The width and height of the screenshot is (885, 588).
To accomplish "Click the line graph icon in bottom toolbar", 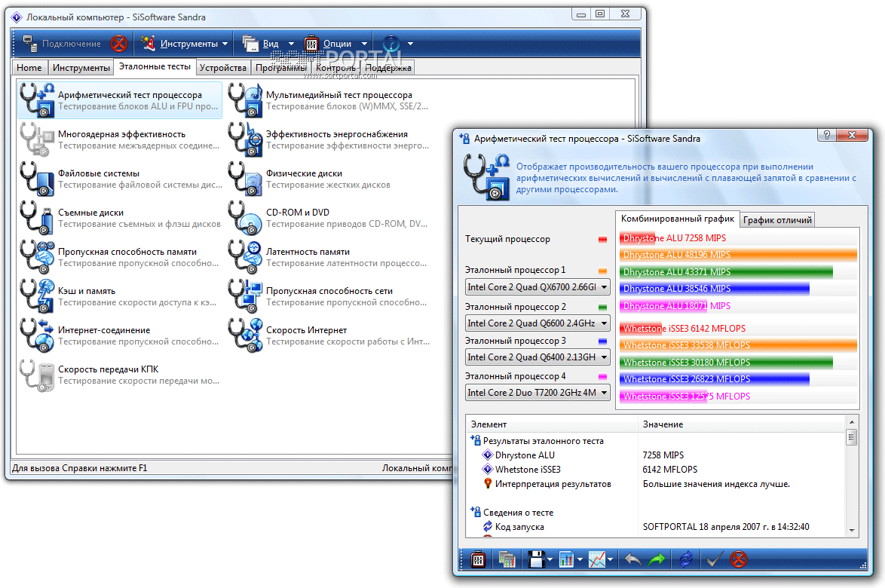I will point(596,559).
